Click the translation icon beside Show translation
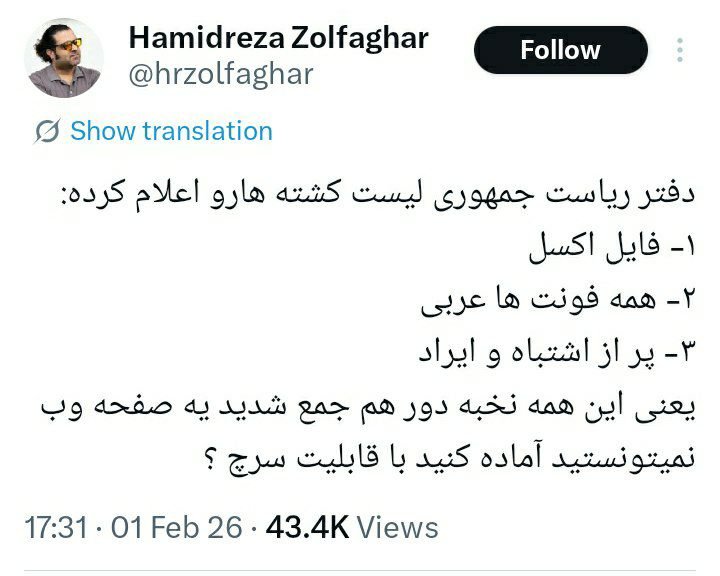720x576 pixels. click(x=47, y=131)
